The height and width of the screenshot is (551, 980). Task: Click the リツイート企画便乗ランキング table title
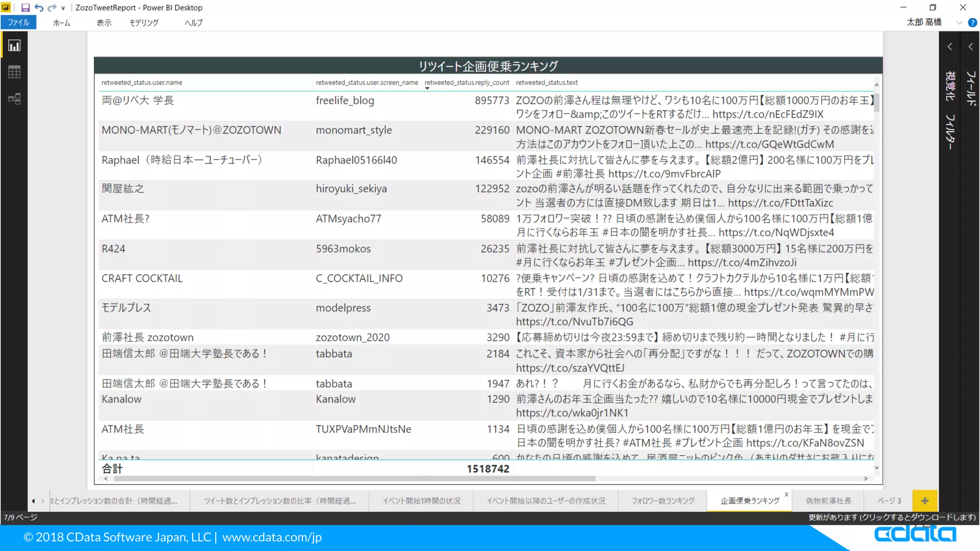pos(489,66)
